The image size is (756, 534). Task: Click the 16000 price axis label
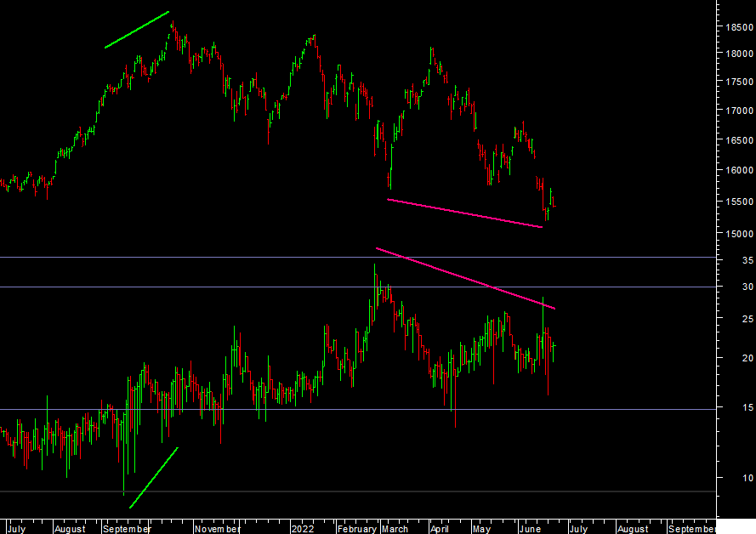[x=739, y=170]
